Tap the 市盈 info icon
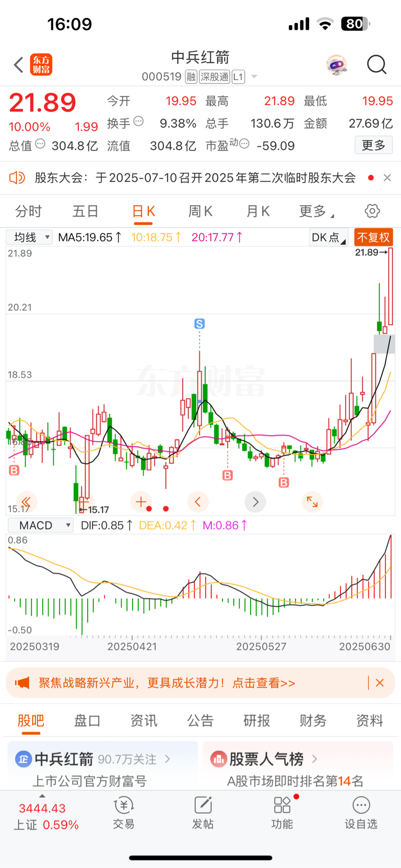 pyautogui.click(x=244, y=144)
